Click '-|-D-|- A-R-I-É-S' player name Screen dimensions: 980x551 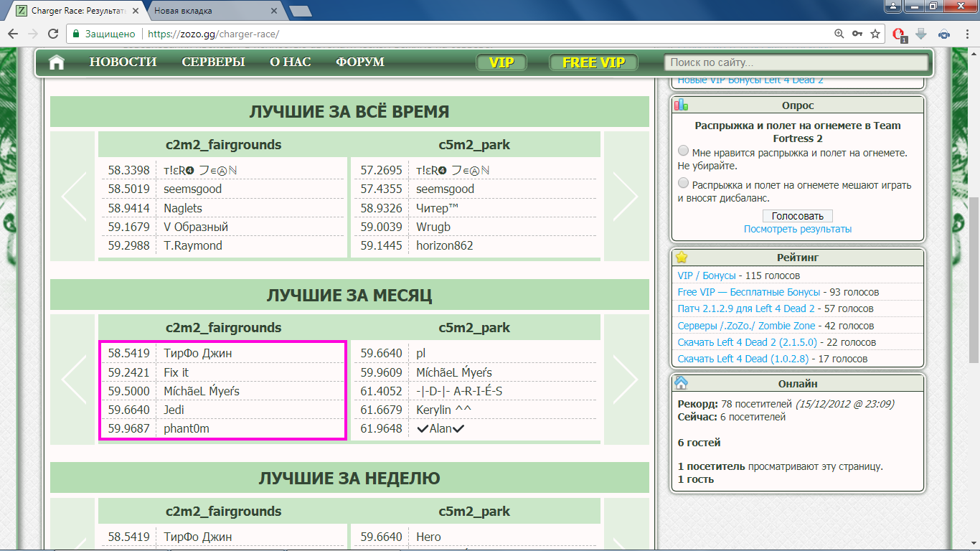pyautogui.click(x=460, y=391)
